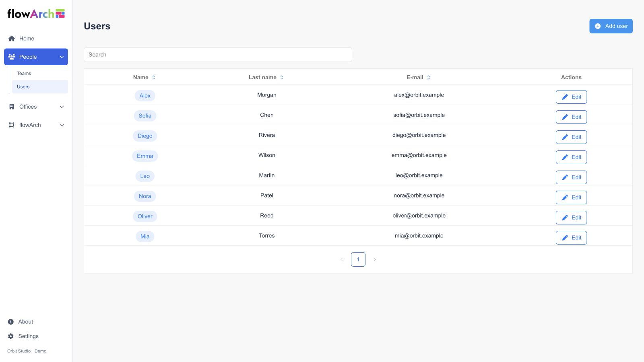Go to the previous page arrow
Viewport: 644px width, 362px height.
[342, 259]
